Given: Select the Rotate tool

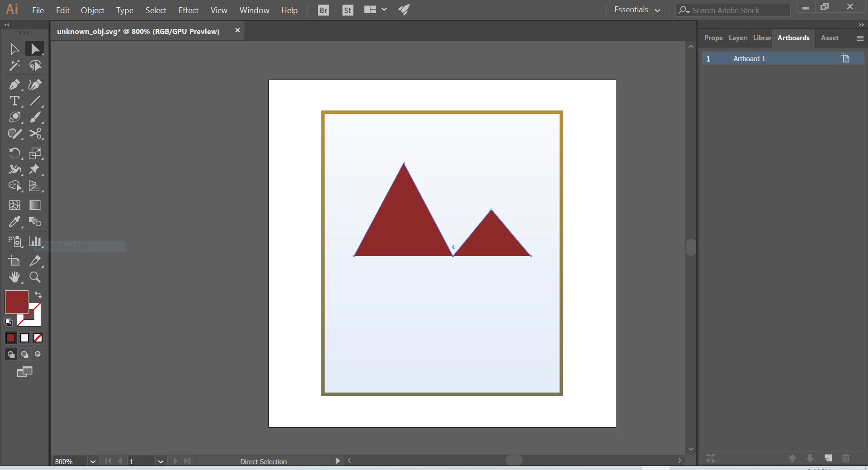Looking at the screenshot, I should (x=14, y=153).
